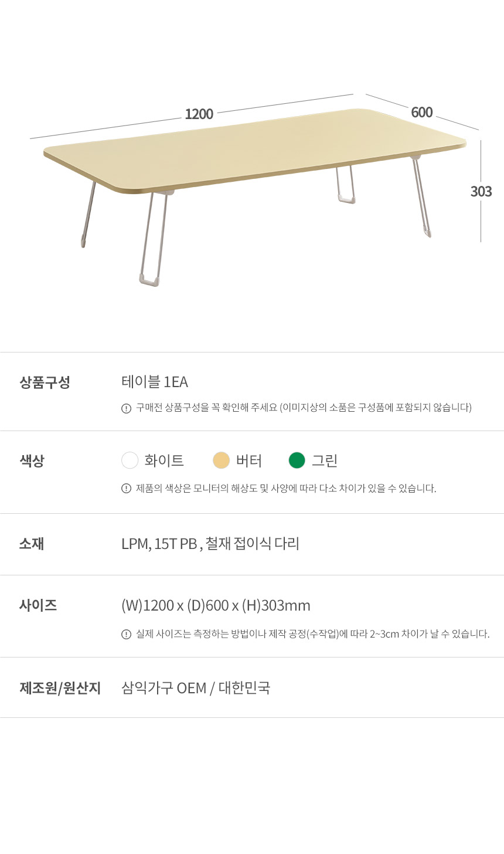Click the info icon beside the size notice

click(x=126, y=634)
